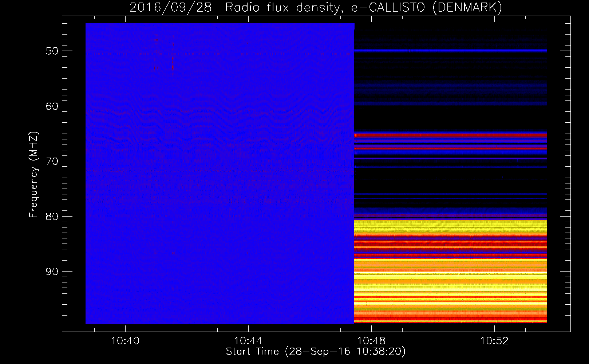Click the time tick label "10:44"
Screen dimensions: 589x364
point(248,341)
